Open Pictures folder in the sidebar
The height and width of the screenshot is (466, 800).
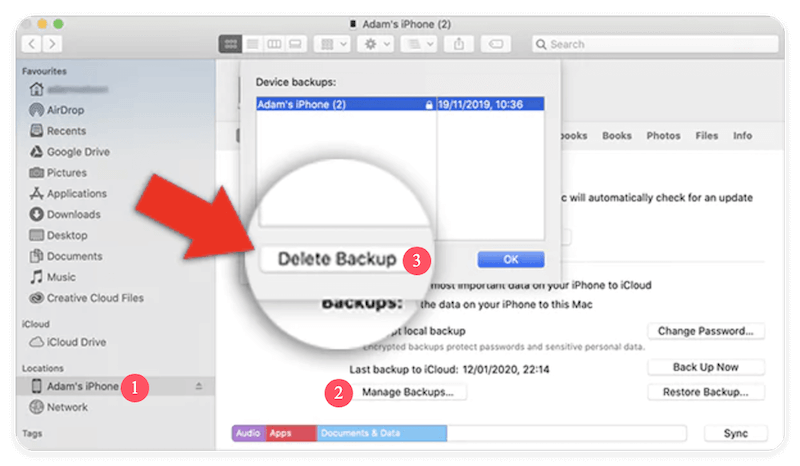pos(58,173)
